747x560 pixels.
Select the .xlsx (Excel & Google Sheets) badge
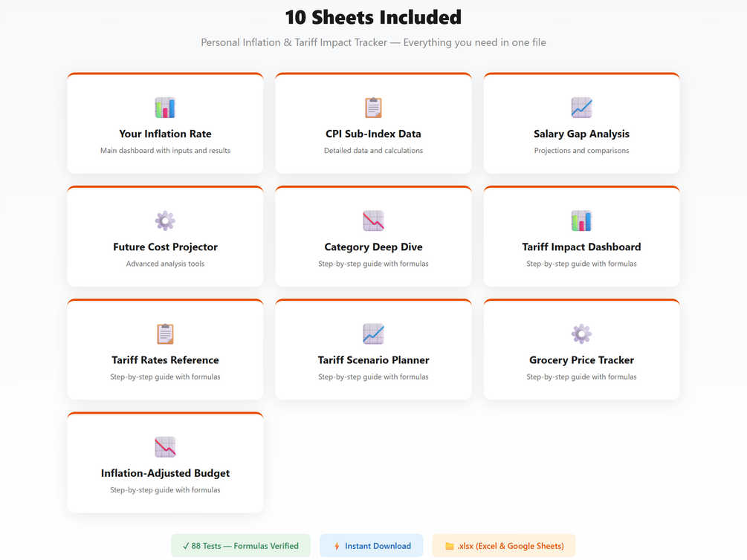click(504, 546)
